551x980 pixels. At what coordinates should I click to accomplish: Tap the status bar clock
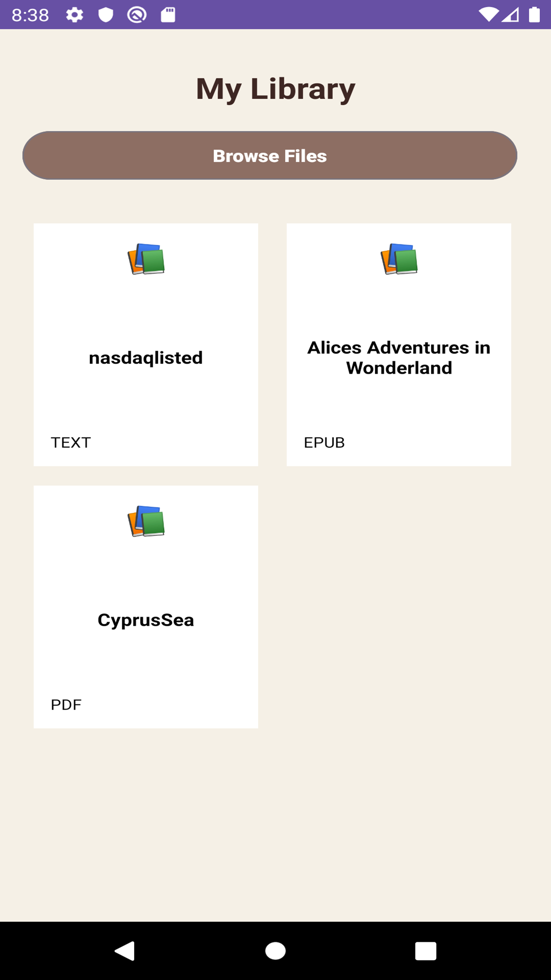tap(31, 15)
